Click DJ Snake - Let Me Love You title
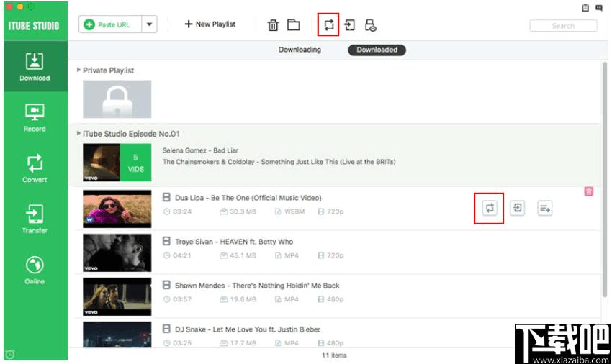 (248, 329)
